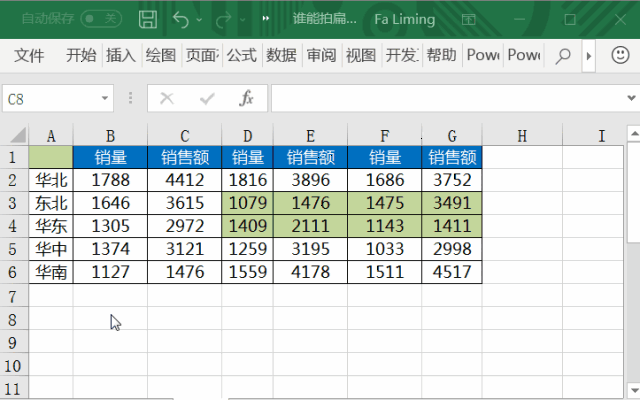Image resolution: width=640 pixels, height=400 pixels.
Task: Select column H header
Action: coord(522,136)
